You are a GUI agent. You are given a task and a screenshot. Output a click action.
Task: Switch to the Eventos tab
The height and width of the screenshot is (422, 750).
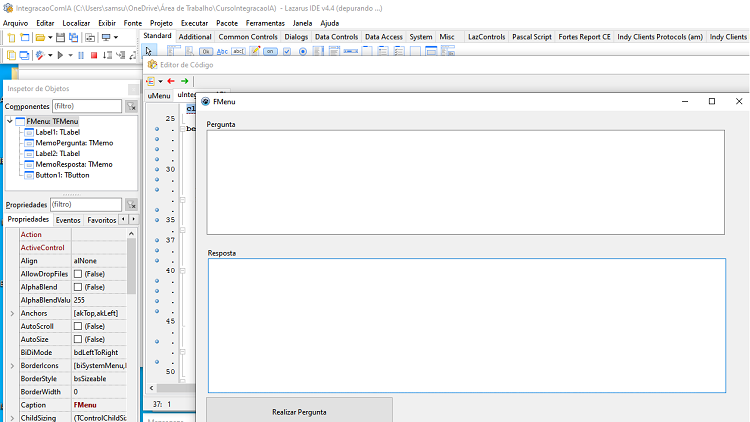coord(68,220)
